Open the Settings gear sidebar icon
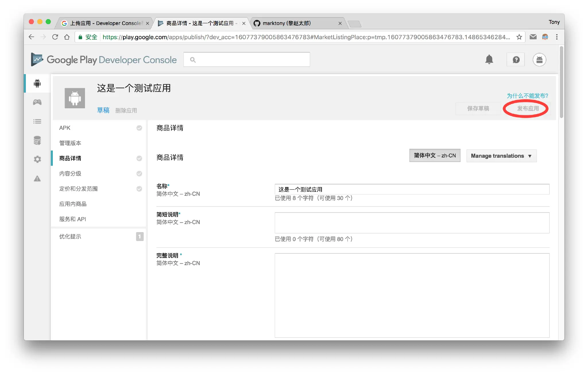The width and height of the screenshot is (588, 374). (37, 159)
